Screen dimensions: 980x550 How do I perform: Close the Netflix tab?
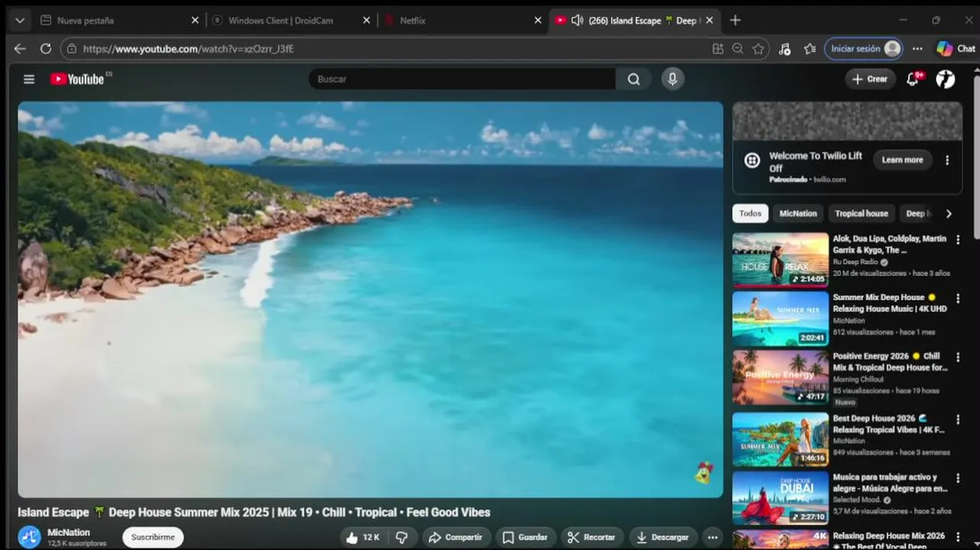(x=537, y=21)
